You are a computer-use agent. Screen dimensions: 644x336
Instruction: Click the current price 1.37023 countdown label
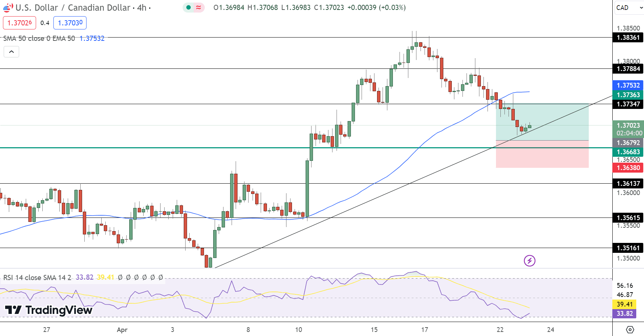click(x=628, y=129)
